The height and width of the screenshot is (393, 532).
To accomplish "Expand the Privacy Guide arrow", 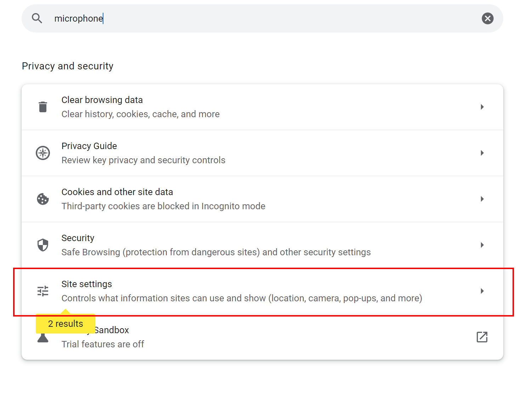I will coord(482,153).
